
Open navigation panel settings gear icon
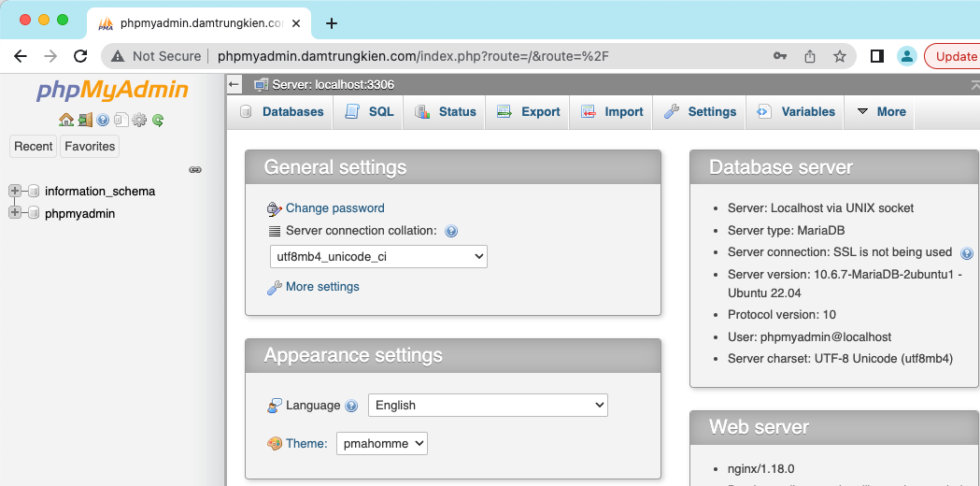(x=139, y=120)
